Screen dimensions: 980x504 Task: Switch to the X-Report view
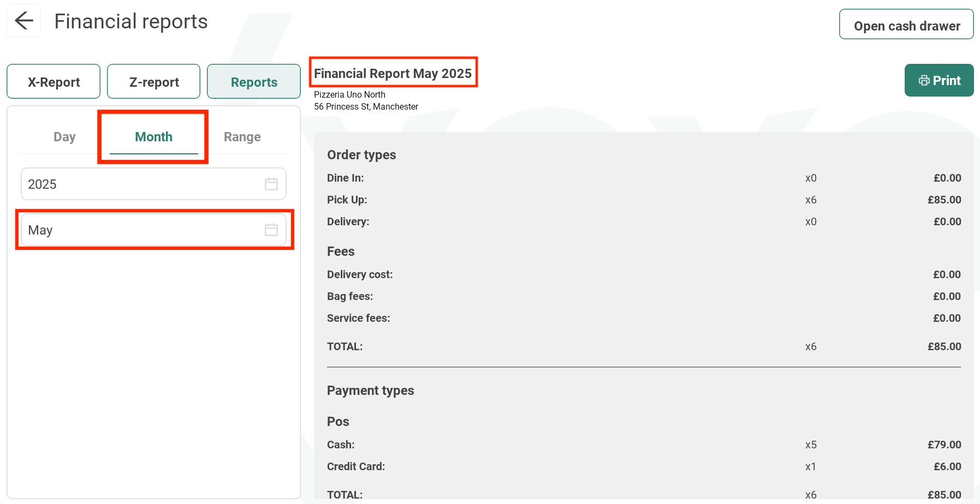click(x=54, y=82)
